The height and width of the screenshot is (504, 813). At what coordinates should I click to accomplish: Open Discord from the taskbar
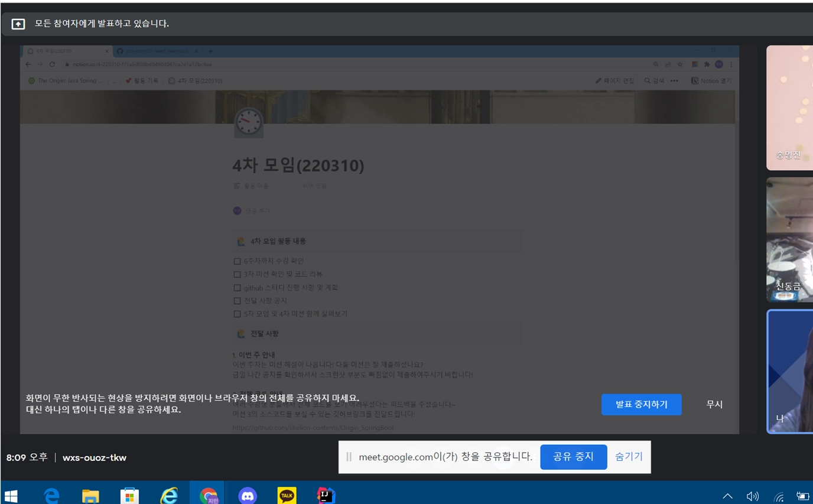(x=248, y=495)
